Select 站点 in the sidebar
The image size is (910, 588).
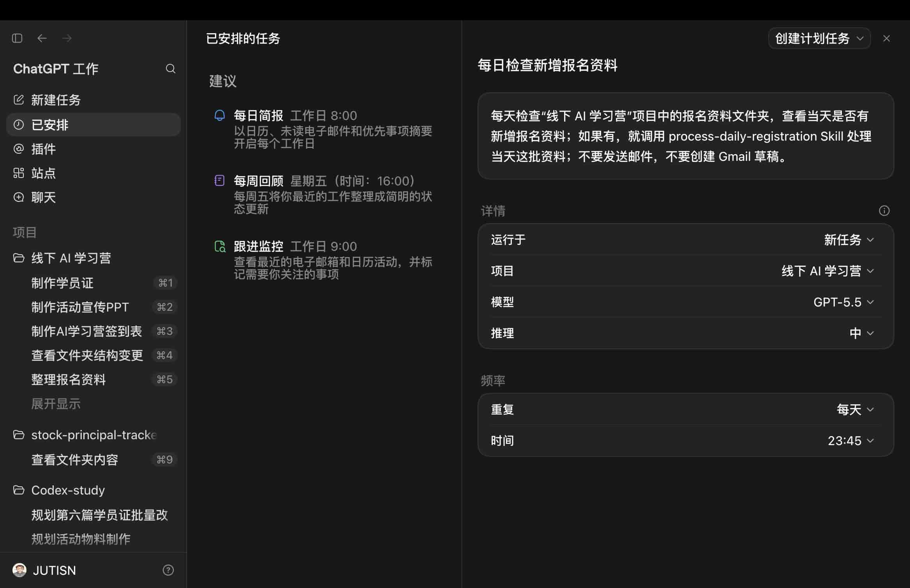[93, 173]
